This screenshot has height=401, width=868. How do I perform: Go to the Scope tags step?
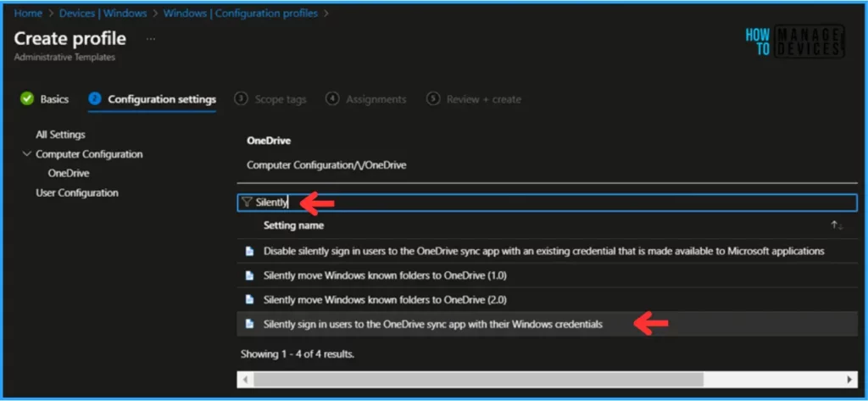(280, 100)
